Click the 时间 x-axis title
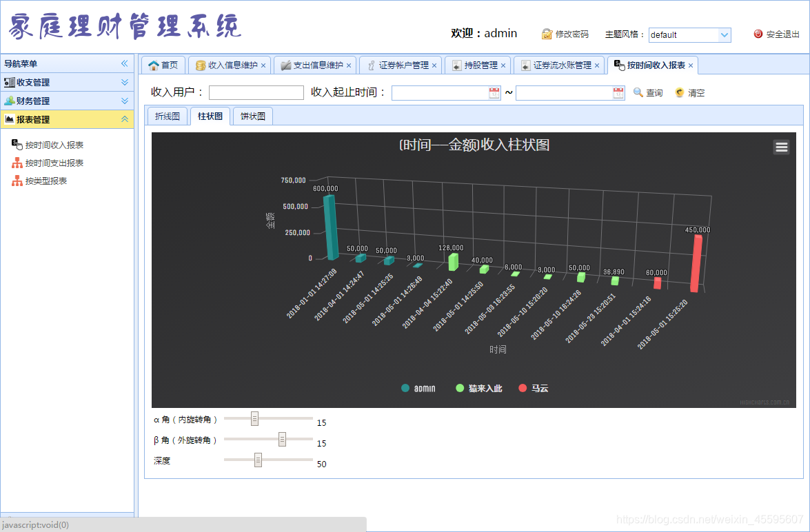 pyautogui.click(x=498, y=349)
